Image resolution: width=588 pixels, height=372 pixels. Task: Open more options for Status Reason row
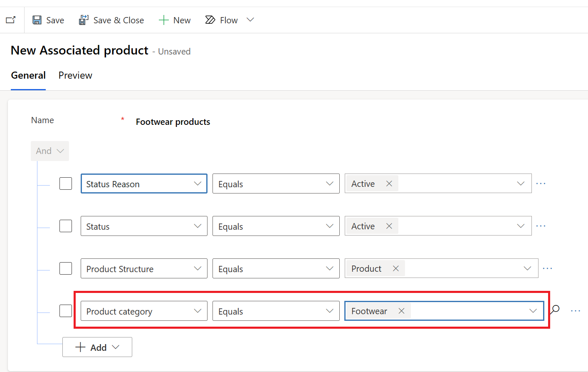(541, 184)
